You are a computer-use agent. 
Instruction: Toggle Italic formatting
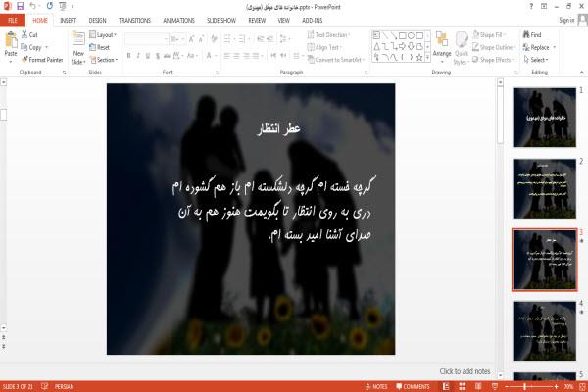pos(138,56)
